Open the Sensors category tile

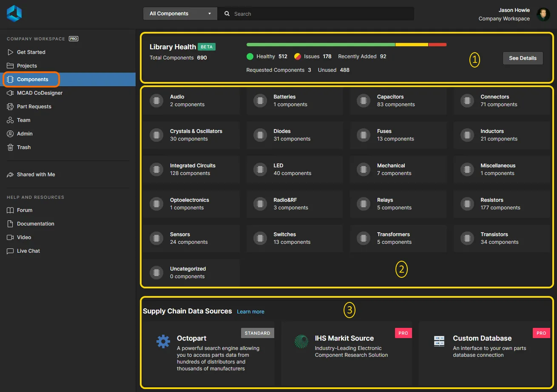pos(191,238)
